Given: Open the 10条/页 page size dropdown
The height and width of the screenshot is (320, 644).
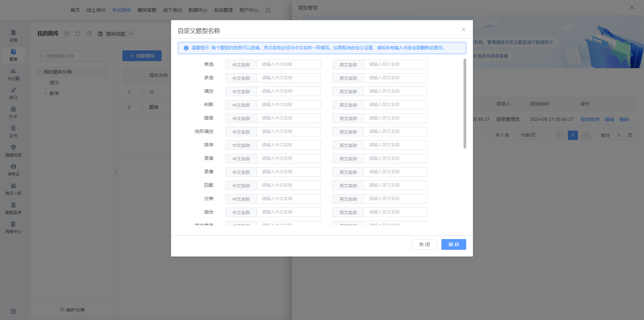Looking at the screenshot, I should tap(531, 135).
